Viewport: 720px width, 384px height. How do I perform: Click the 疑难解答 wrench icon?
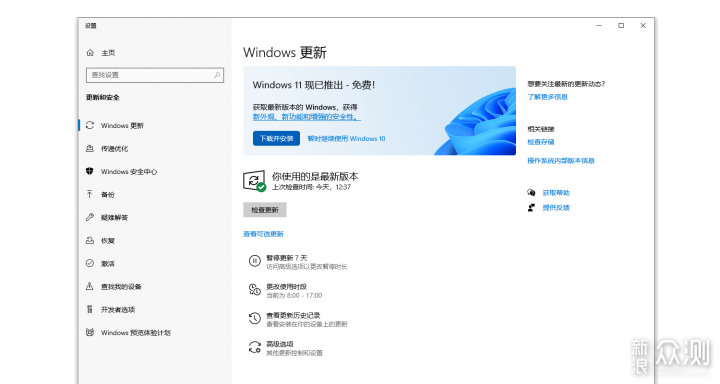pos(90,217)
